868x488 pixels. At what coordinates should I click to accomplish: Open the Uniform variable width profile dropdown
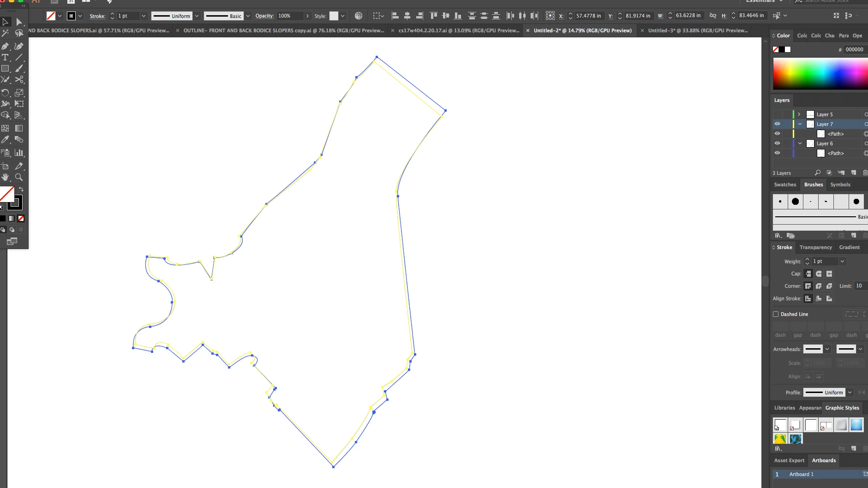[x=197, y=16]
